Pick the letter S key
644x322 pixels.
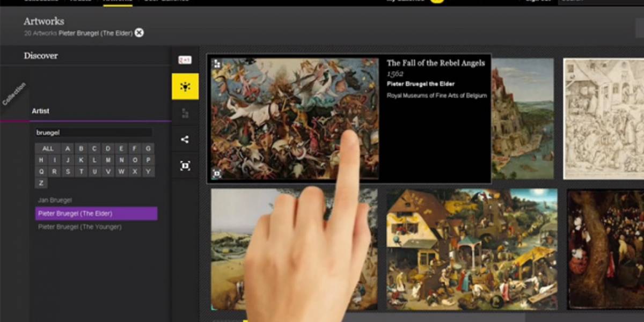[x=68, y=172]
